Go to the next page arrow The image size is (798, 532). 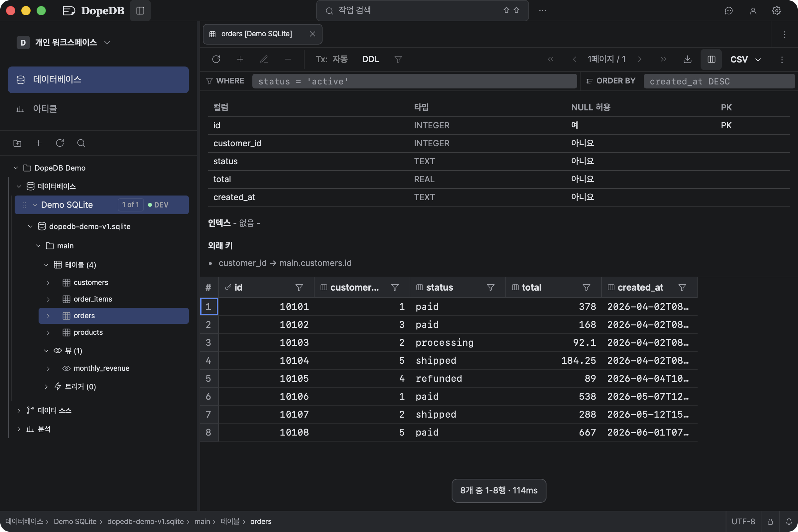[x=639, y=60]
